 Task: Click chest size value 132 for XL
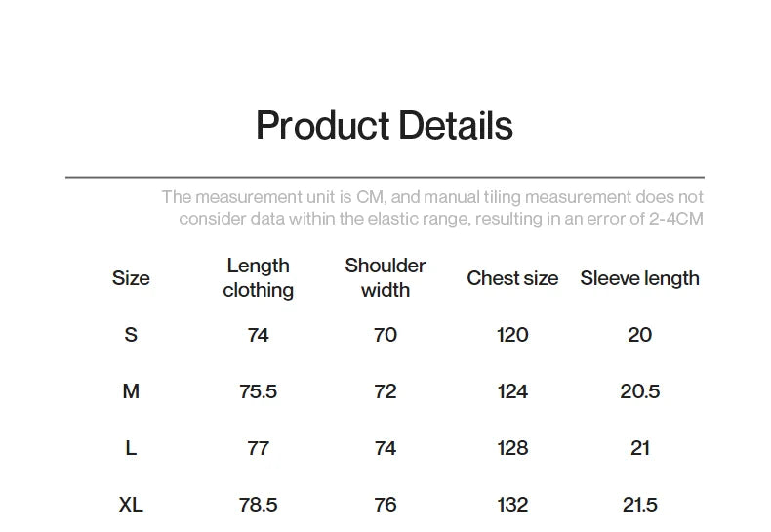(512, 505)
